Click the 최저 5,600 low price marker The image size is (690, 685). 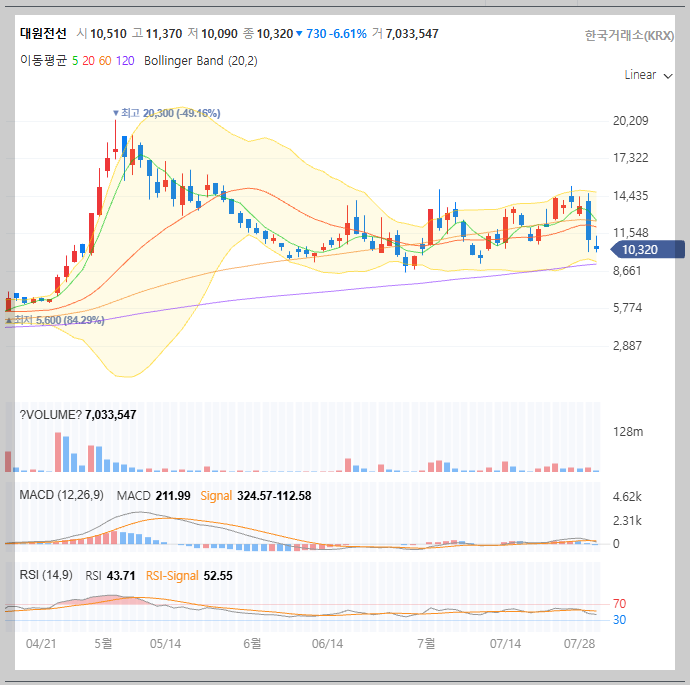click(55, 320)
